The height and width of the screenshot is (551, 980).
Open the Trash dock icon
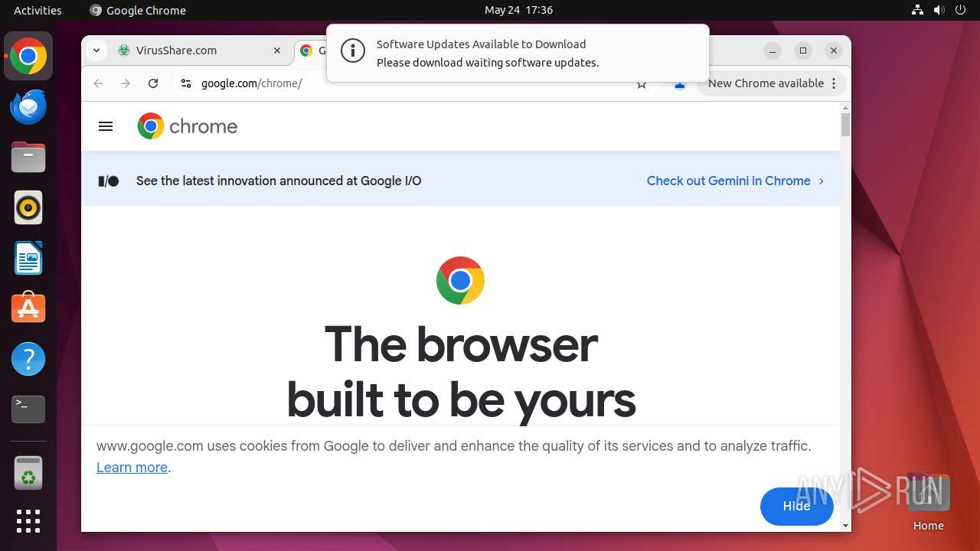pyautogui.click(x=28, y=473)
